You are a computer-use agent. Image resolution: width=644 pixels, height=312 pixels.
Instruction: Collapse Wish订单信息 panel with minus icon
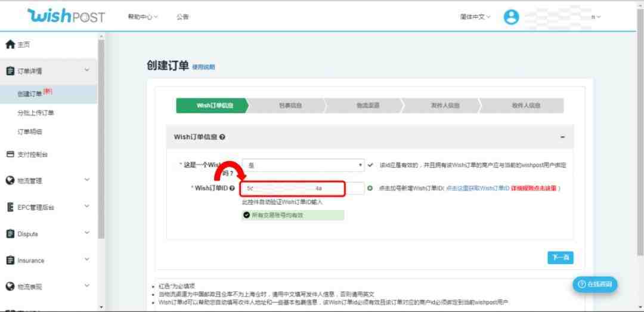coord(563,137)
